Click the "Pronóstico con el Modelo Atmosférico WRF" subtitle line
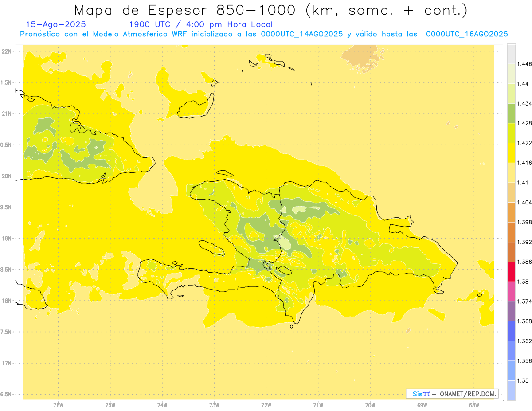The image size is (532, 411). (x=264, y=34)
